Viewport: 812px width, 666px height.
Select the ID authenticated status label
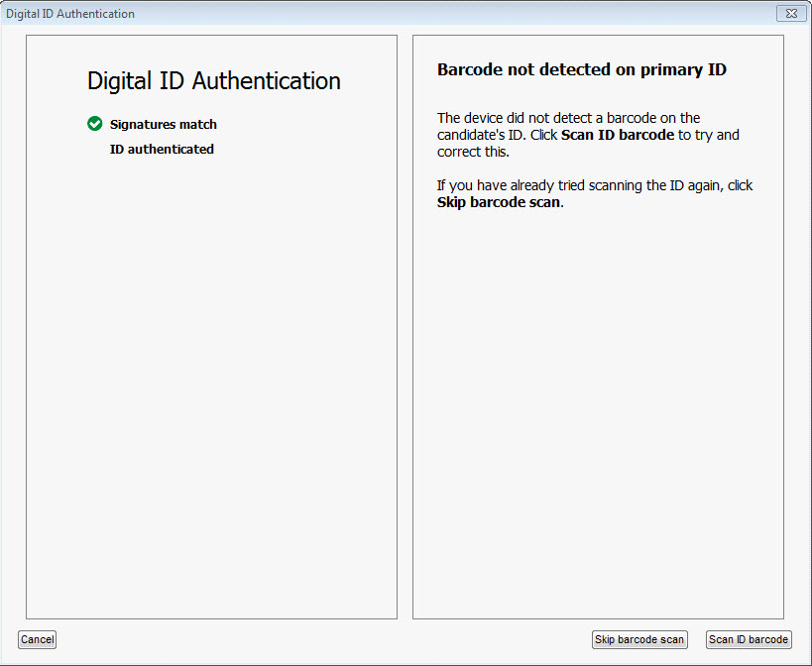[162, 149]
